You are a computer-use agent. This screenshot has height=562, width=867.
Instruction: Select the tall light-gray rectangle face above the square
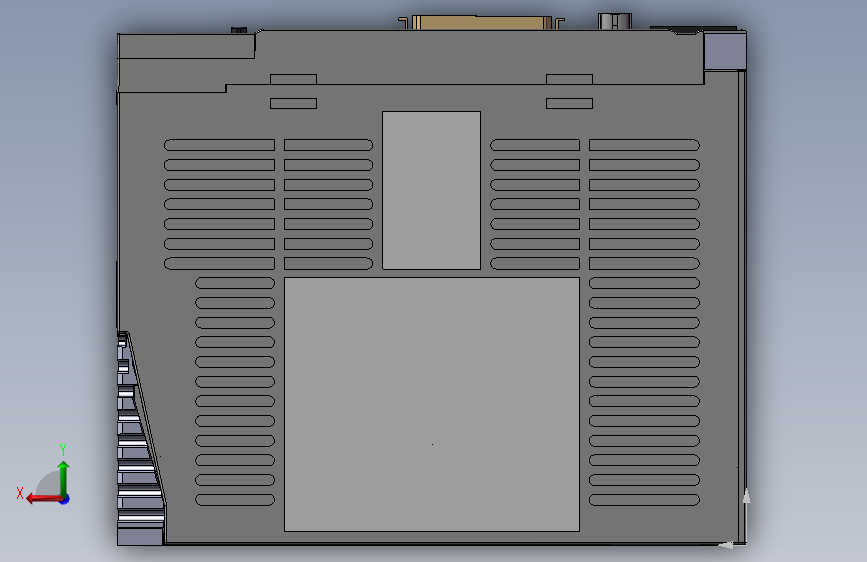tap(431, 190)
